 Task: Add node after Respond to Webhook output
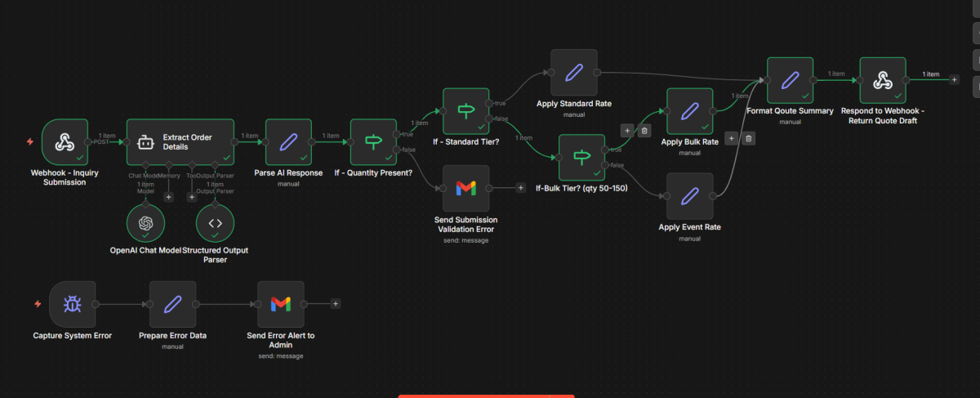coord(954,79)
